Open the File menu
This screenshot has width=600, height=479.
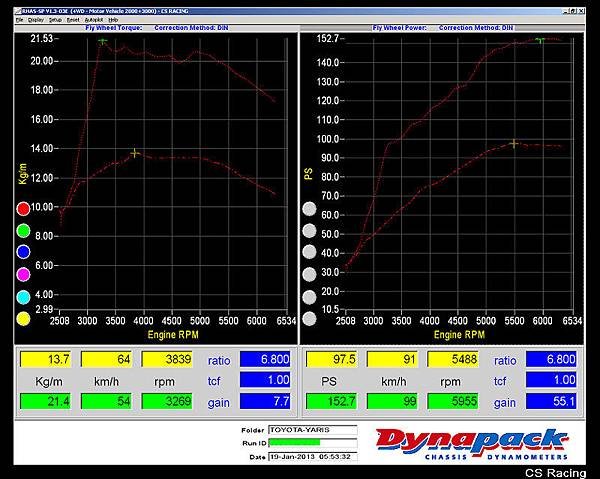click(x=19, y=20)
